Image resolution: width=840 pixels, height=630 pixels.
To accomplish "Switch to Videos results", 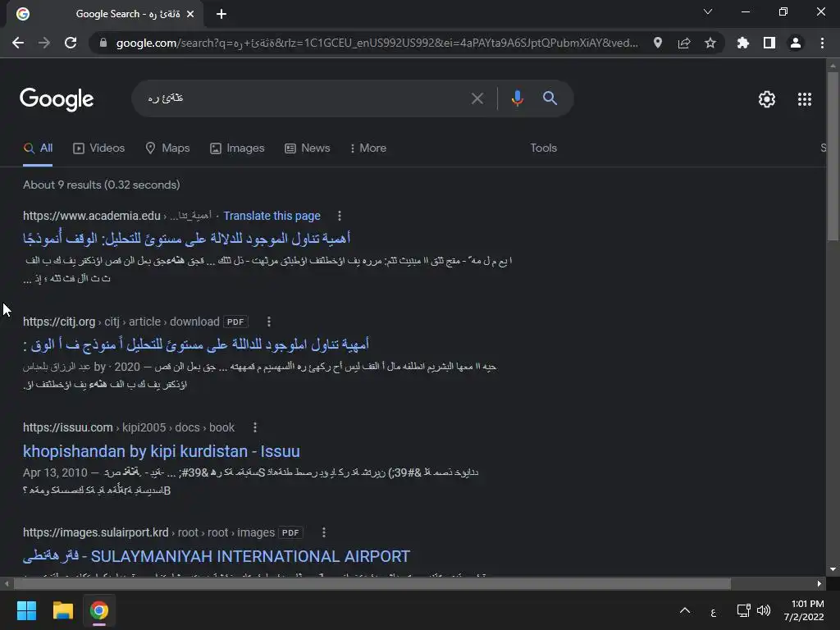I will [x=99, y=148].
